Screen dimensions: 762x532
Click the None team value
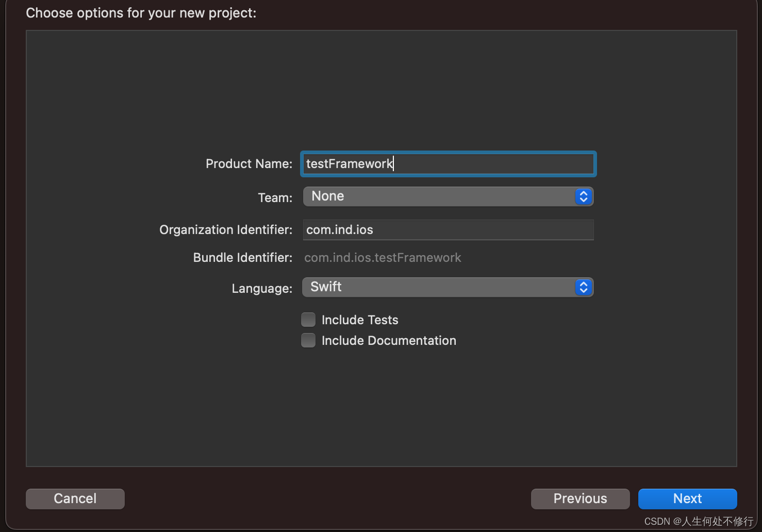point(327,196)
